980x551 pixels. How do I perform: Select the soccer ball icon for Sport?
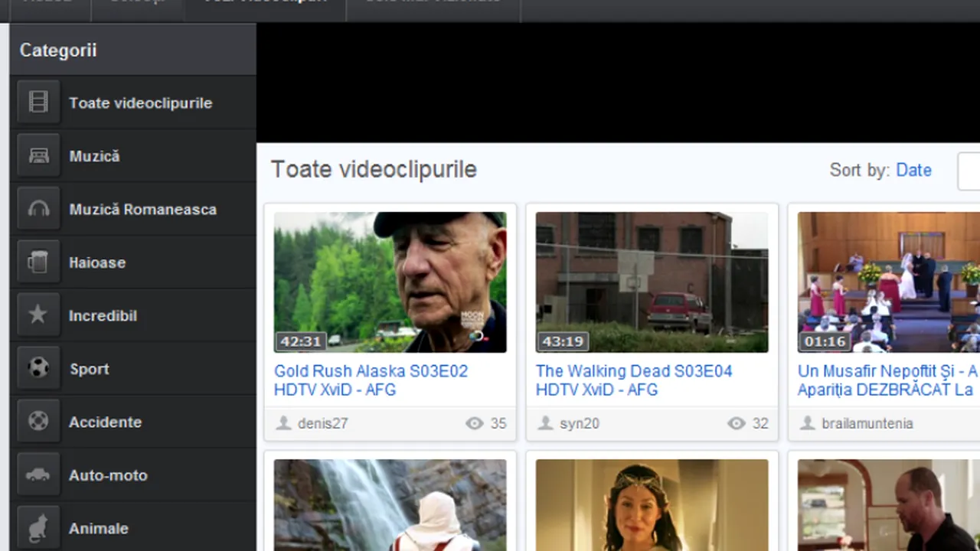click(x=38, y=369)
